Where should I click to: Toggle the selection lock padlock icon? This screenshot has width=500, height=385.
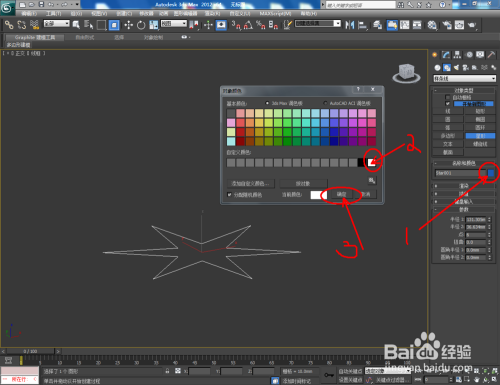pos(167,371)
